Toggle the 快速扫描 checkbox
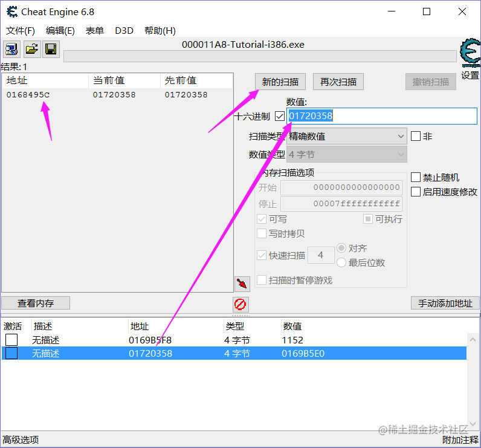 (262, 255)
